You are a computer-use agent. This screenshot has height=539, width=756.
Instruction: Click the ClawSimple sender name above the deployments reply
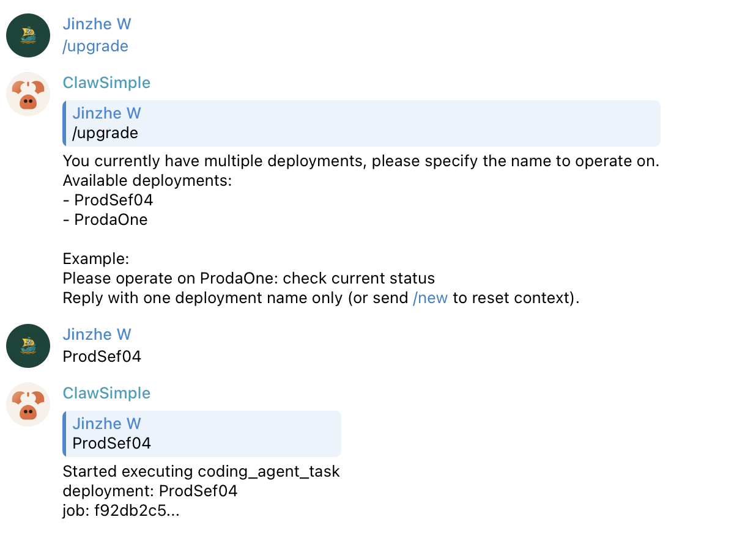pos(106,83)
